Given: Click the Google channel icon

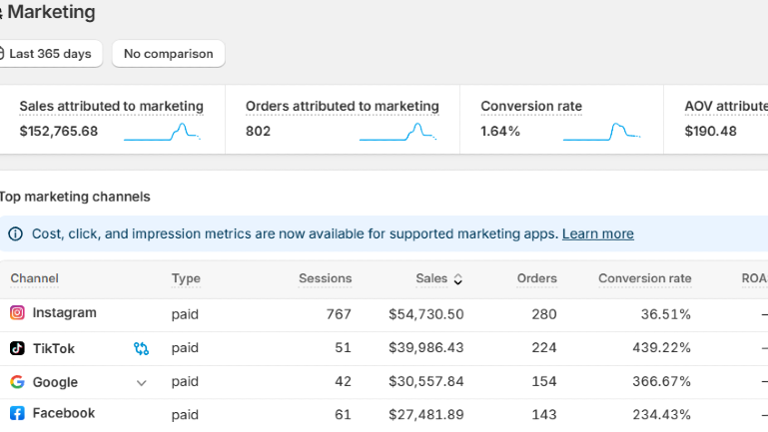Looking at the screenshot, I should (x=17, y=382).
